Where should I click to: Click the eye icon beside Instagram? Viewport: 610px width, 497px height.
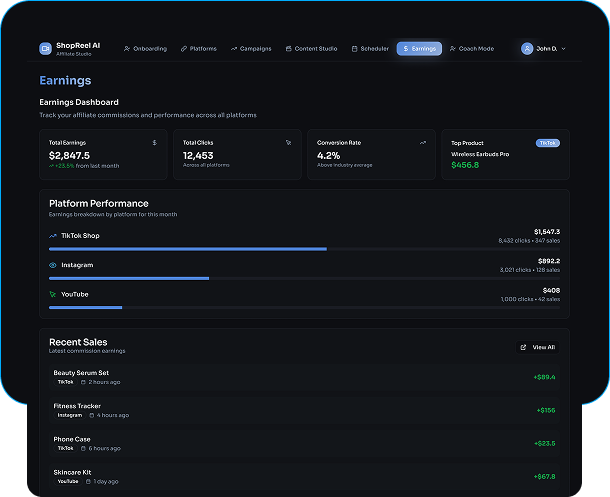coord(53,265)
